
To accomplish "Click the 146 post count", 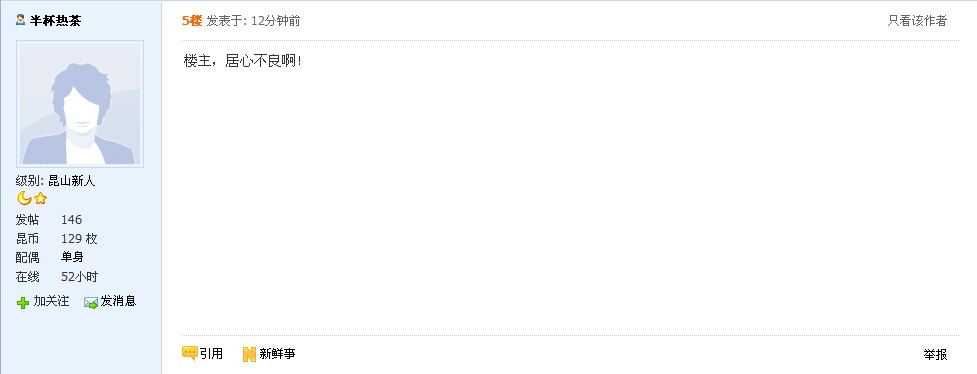I will 72,219.
